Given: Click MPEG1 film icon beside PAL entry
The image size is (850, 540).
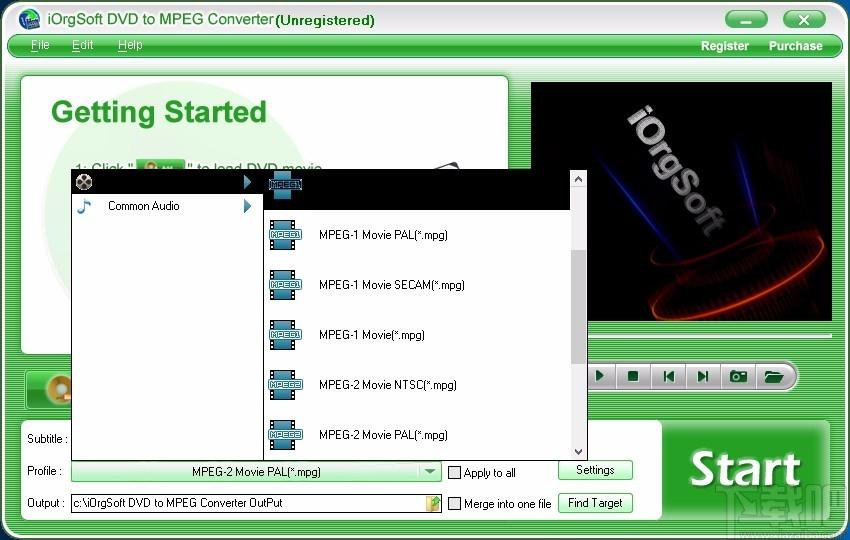Looking at the screenshot, I should coord(285,235).
